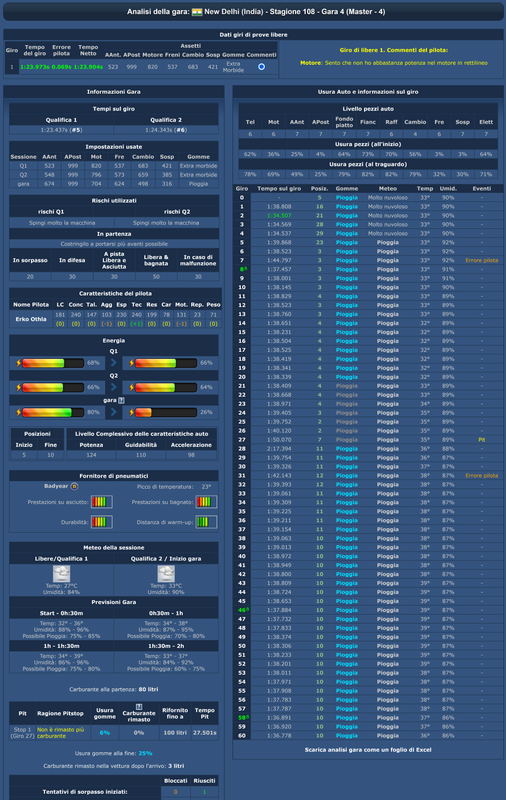Click the lap 28 time 2:17.394
This screenshot has height=800, width=506.
click(279, 448)
